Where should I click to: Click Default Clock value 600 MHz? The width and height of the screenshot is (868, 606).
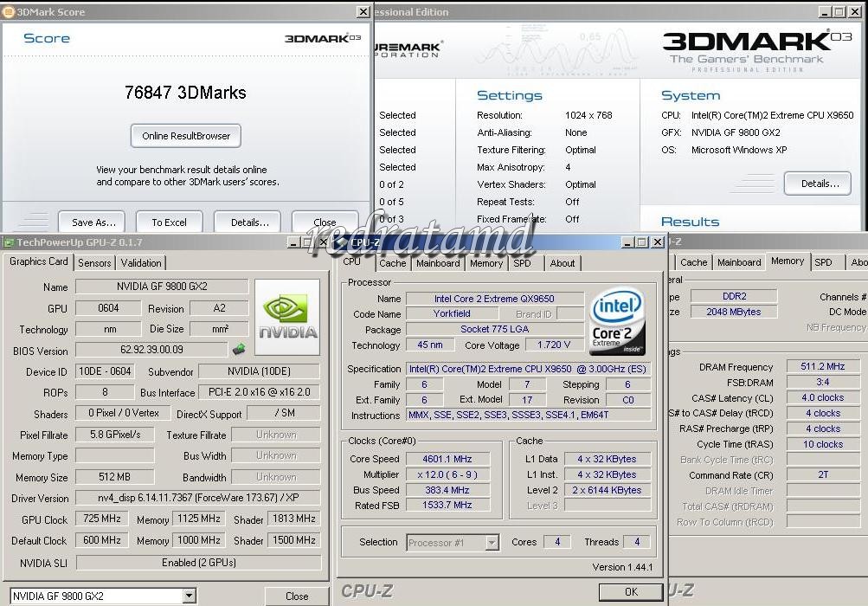click(102, 540)
